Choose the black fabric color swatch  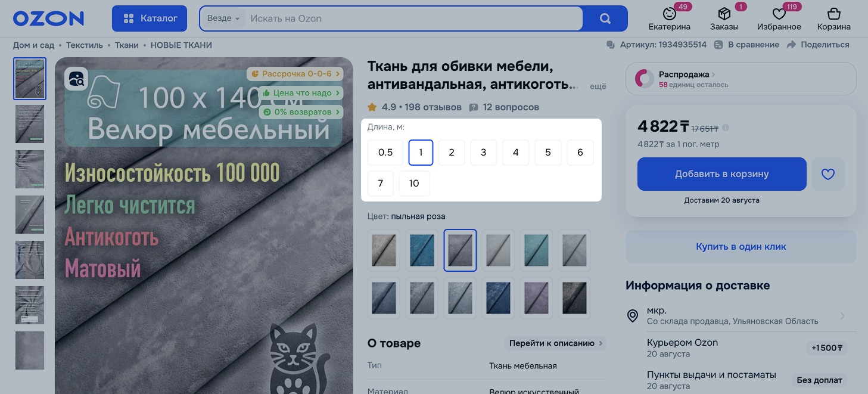(x=574, y=298)
